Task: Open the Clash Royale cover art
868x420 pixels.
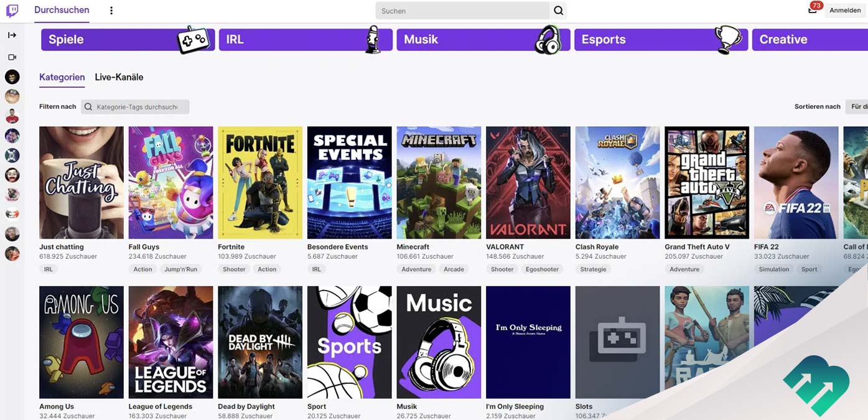Action: point(618,183)
